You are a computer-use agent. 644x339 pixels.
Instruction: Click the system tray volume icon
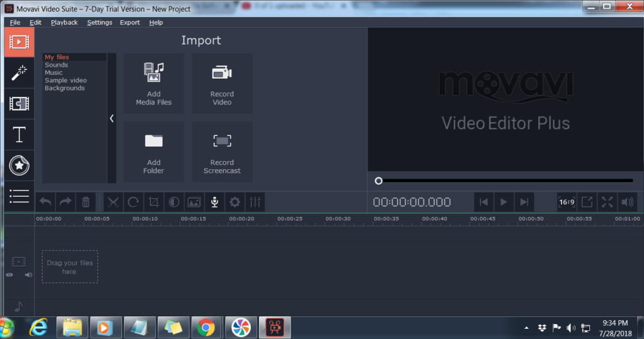tap(571, 328)
